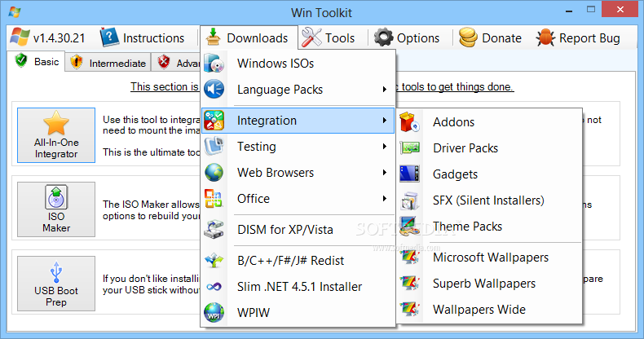Image resolution: width=644 pixels, height=339 pixels.
Task: Click the Addons red box icon
Action: pos(409,122)
